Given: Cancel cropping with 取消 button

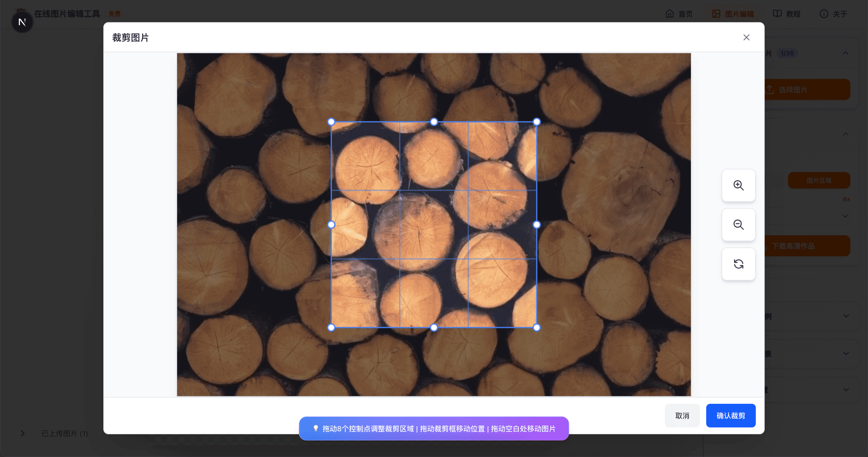Looking at the screenshot, I should (682, 416).
